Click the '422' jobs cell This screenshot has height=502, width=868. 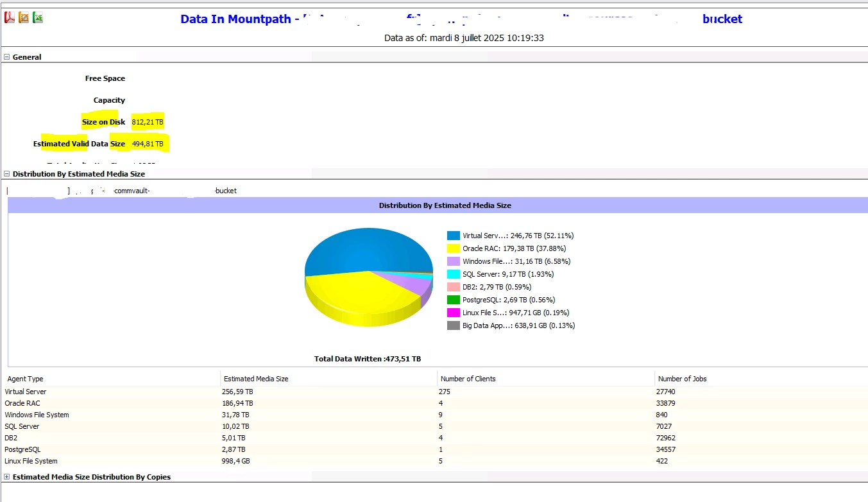coord(662,461)
